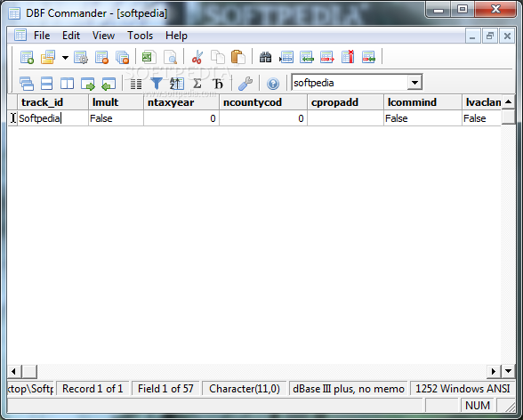The height and width of the screenshot is (420, 523).
Task: Delete record icon with red X
Action: coord(348,57)
